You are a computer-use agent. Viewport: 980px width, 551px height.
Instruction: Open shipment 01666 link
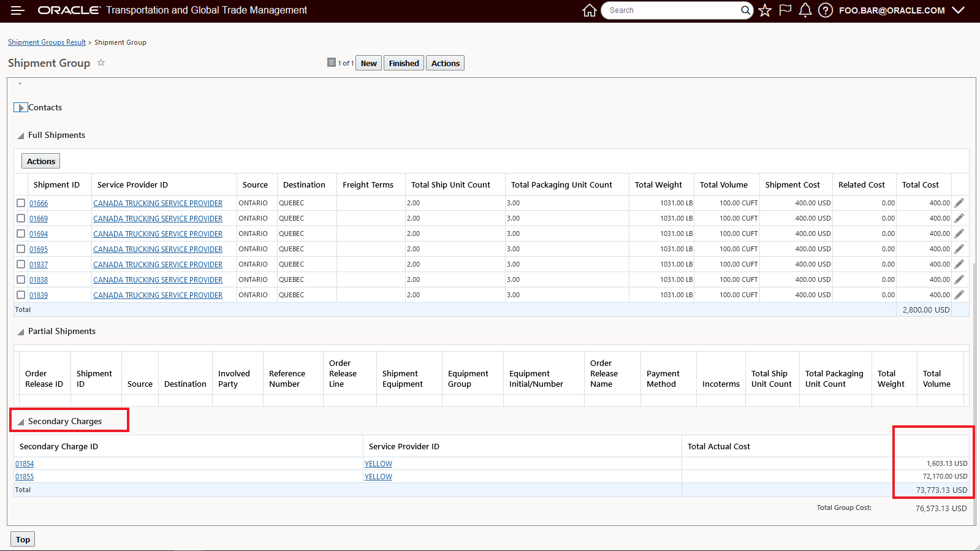click(39, 203)
